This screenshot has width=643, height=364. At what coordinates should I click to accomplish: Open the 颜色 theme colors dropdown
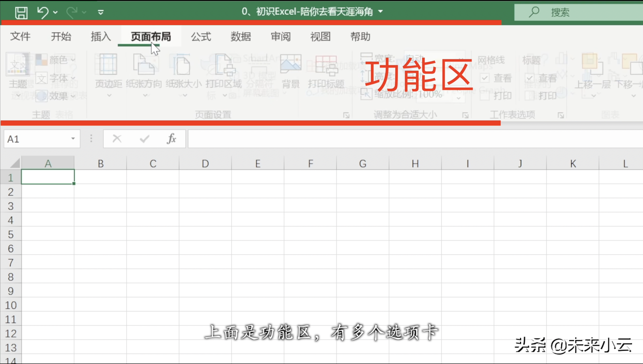click(55, 60)
